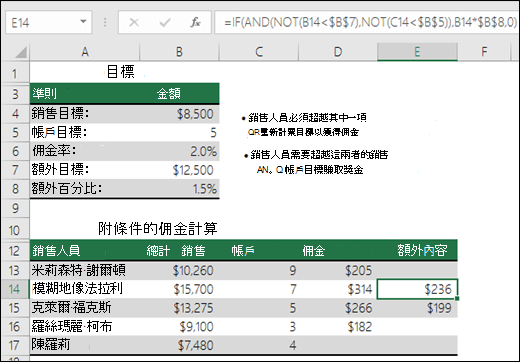Select column C header
The height and width of the screenshot is (362, 520).
click(x=259, y=52)
